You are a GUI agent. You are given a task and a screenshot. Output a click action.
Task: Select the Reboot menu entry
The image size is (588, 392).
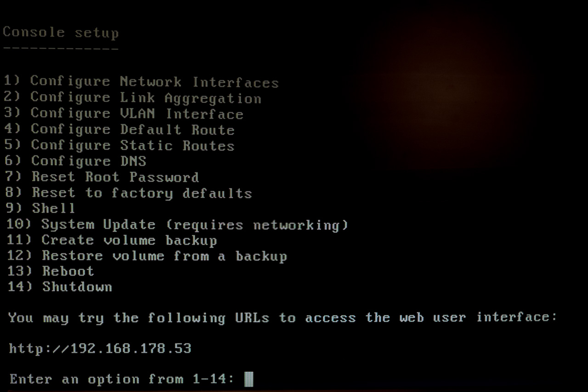(51, 271)
